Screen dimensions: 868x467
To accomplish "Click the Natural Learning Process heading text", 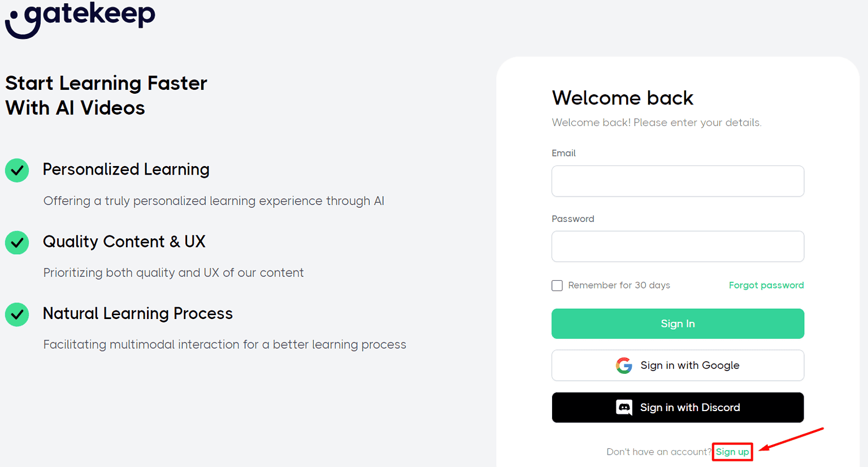I will (x=137, y=313).
